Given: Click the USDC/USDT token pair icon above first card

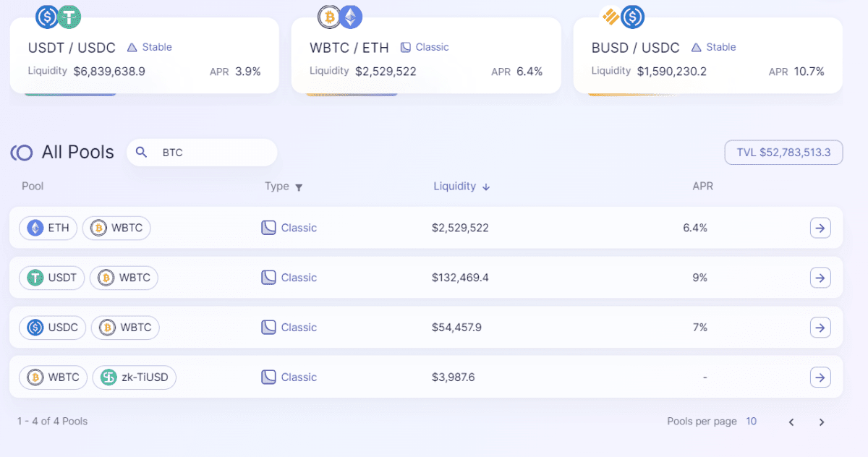Looking at the screenshot, I should tap(59, 17).
